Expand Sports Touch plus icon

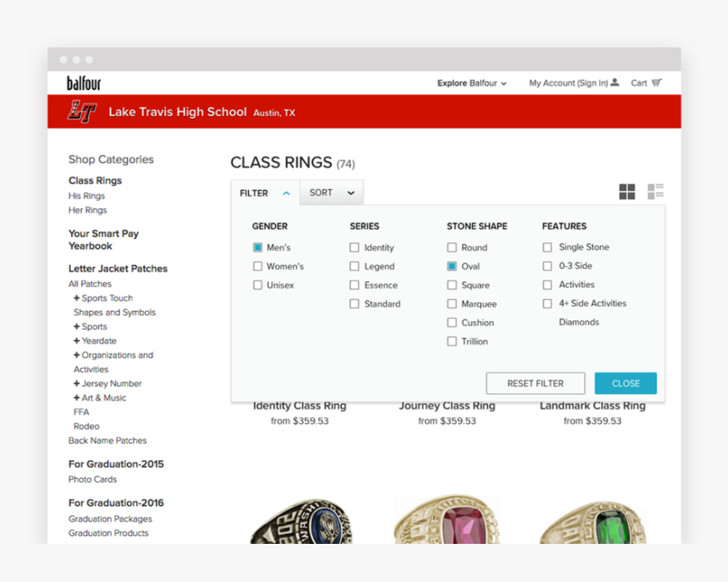click(x=76, y=298)
